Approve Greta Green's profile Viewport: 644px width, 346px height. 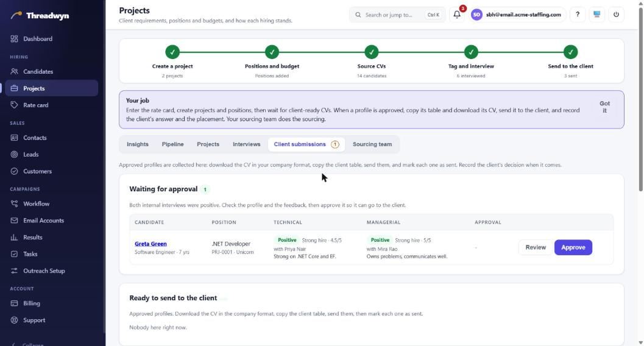pyautogui.click(x=573, y=247)
